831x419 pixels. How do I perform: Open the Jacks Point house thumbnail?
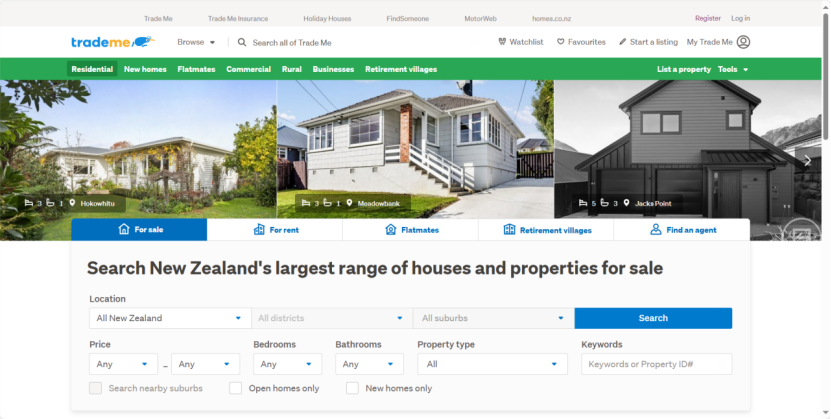(688, 149)
